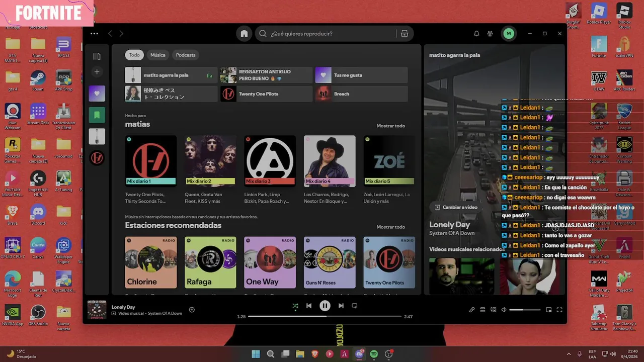Open Roblox Player desktop shortcut
Viewport: 644px width, 362px height.
[x=599, y=14]
